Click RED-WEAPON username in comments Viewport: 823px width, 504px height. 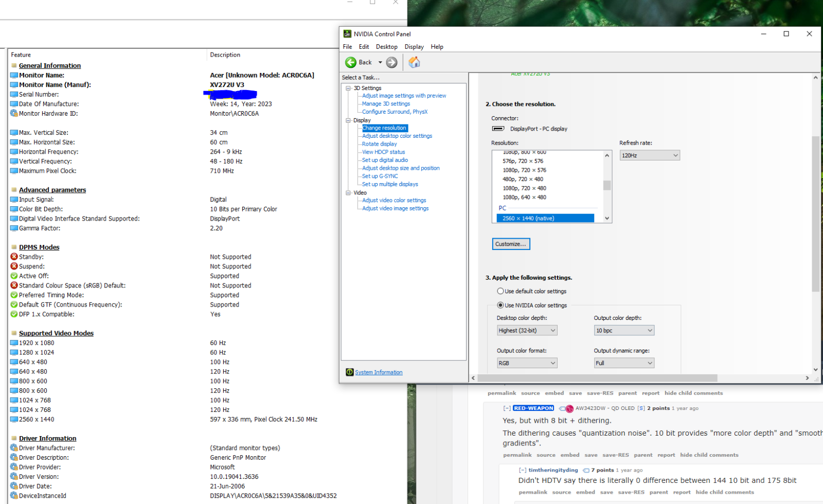[533, 408]
